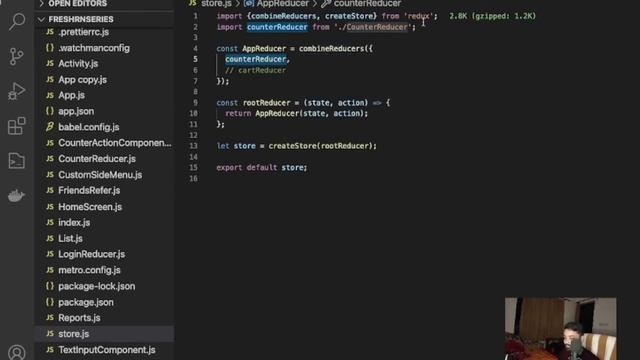Click line number 9 in the gutter
This screenshot has height=360, width=640.
[195, 103]
